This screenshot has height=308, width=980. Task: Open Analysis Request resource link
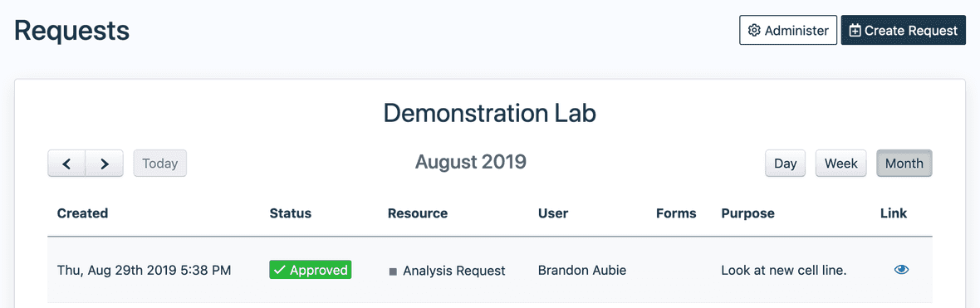(x=453, y=271)
